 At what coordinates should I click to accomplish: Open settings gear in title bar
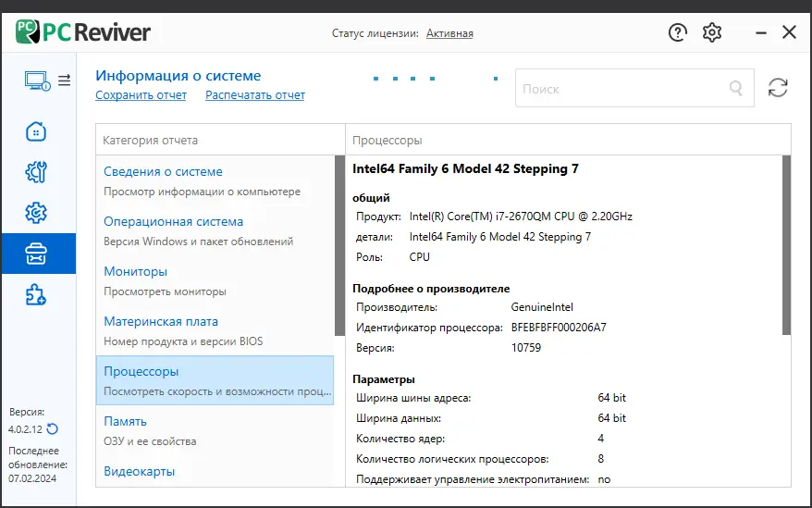[x=711, y=32]
